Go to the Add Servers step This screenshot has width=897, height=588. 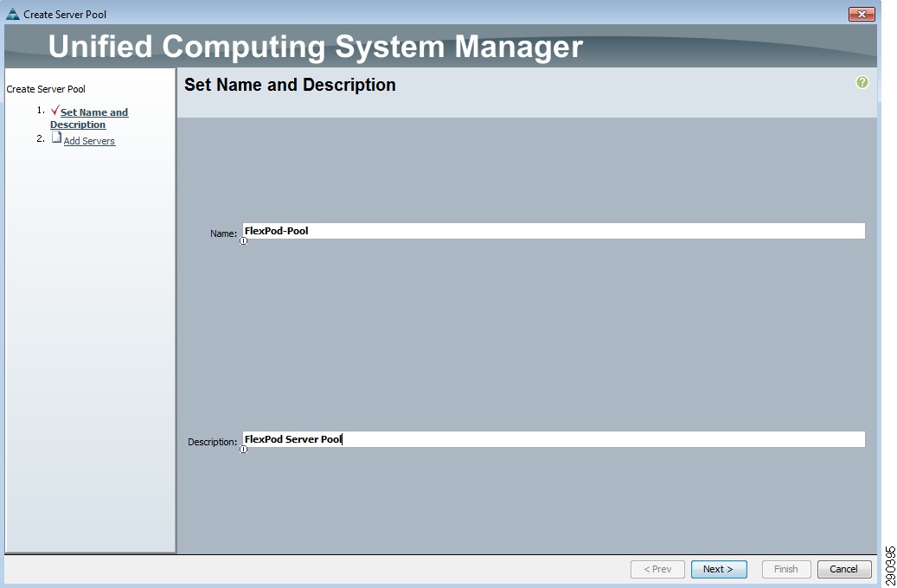point(89,141)
